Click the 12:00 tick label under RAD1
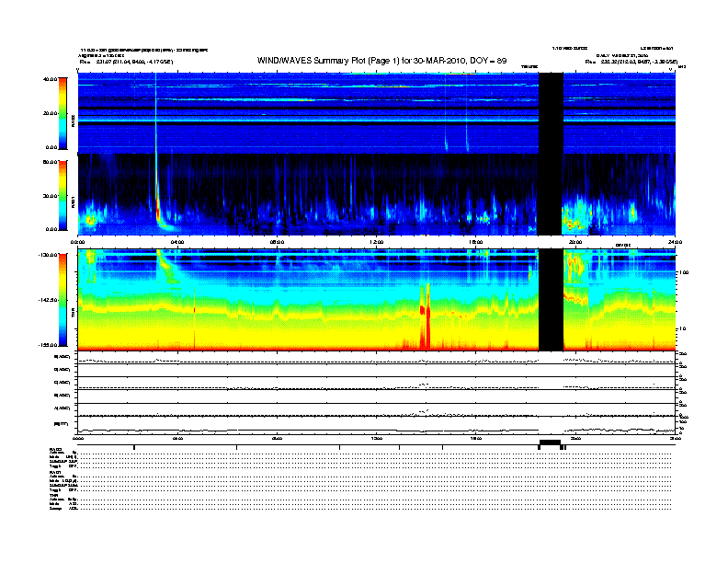 pos(377,242)
